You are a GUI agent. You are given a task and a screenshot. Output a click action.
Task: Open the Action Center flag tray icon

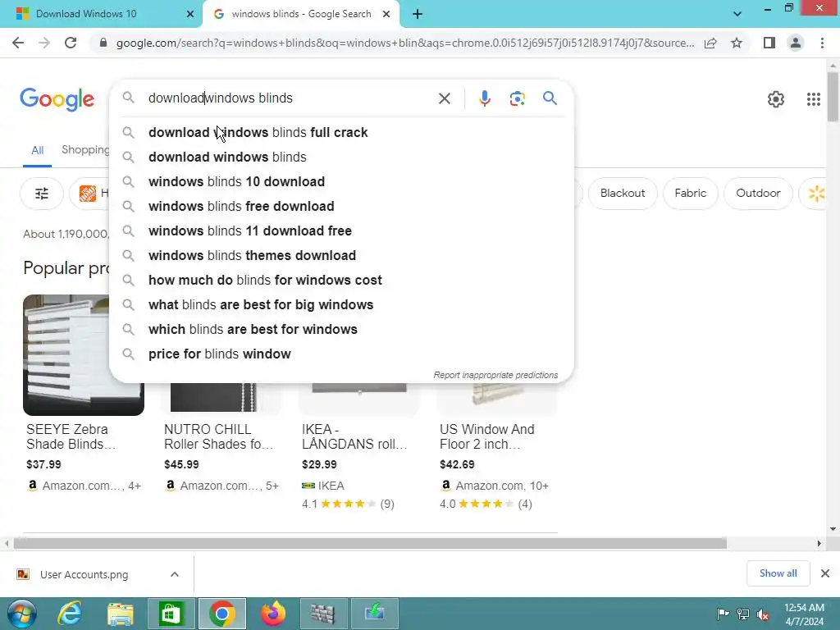coord(723,614)
